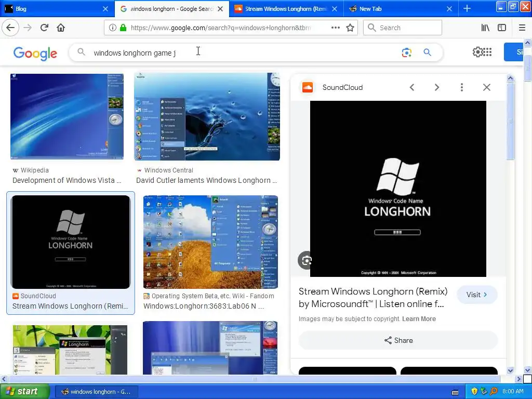The image size is (532, 399).
Task: Click the on-screen keyboard taskbar icon
Action: coord(455,392)
